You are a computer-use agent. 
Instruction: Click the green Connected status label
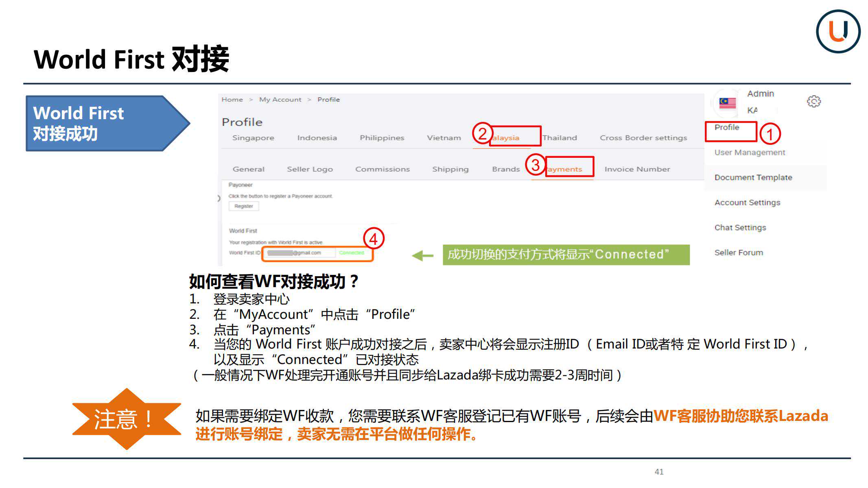[352, 253]
